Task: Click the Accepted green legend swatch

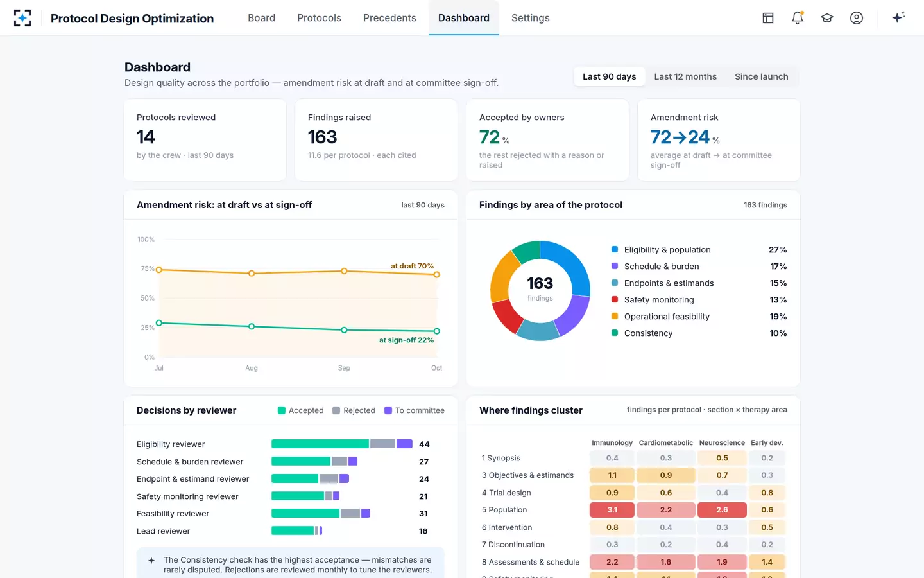Action: tap(282, 410)
